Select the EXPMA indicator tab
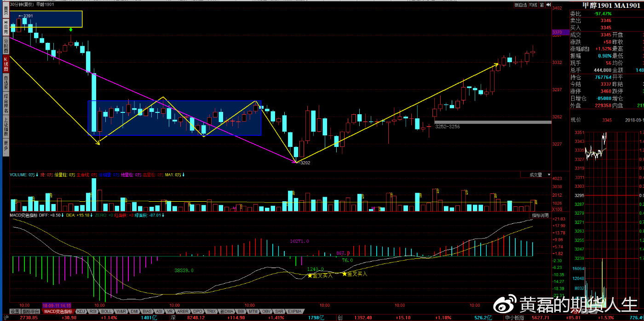The height and width of the screenshot is (321, 644). [294, 312]
